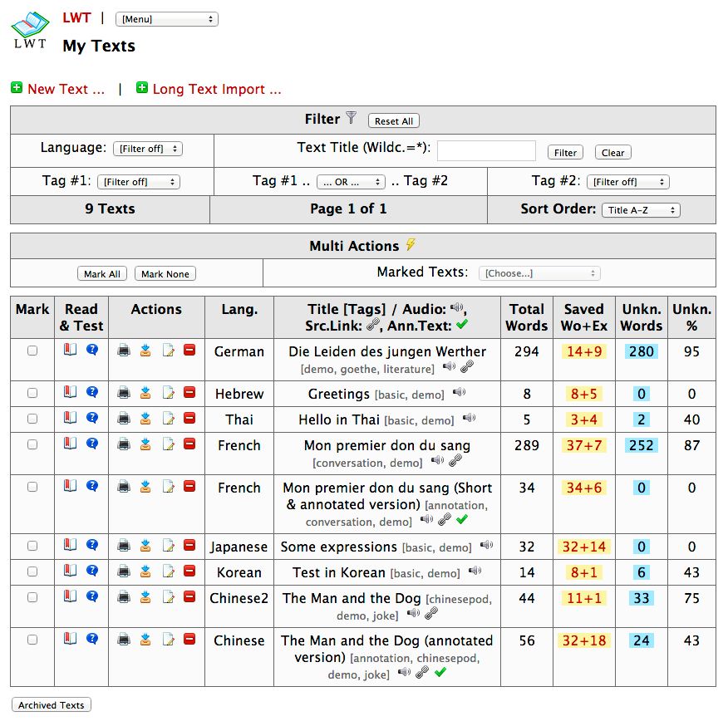Image resolution: width=728 pixels, height=721 pixels.
Task: Play audio for Die Leiden des jungen Werther
Action: click(x=449, y=367)
